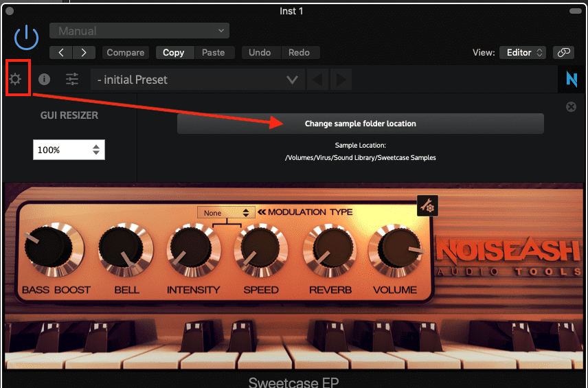Open the View Editor dropdown
The image size is (588, 388).
(522, 52)
